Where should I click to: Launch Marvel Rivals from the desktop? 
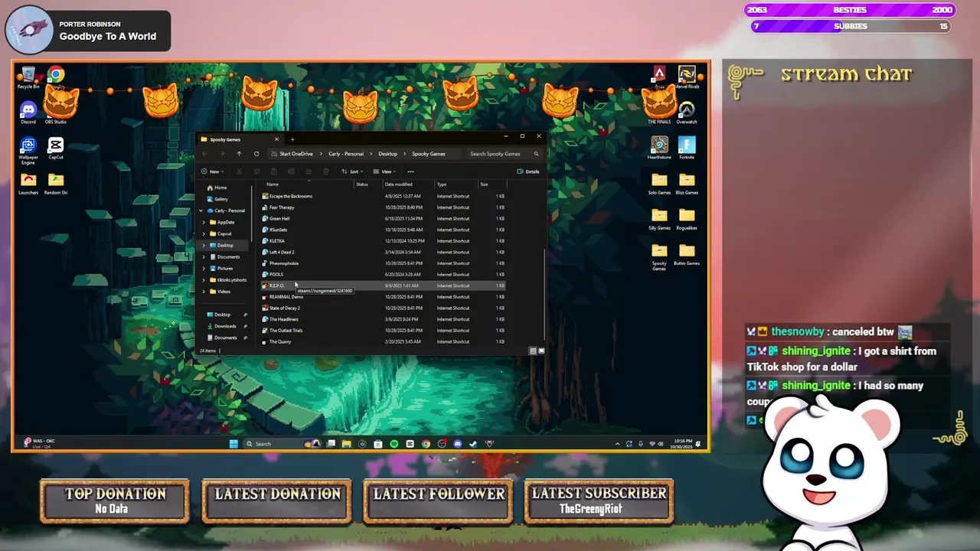(x=687, y=77)
